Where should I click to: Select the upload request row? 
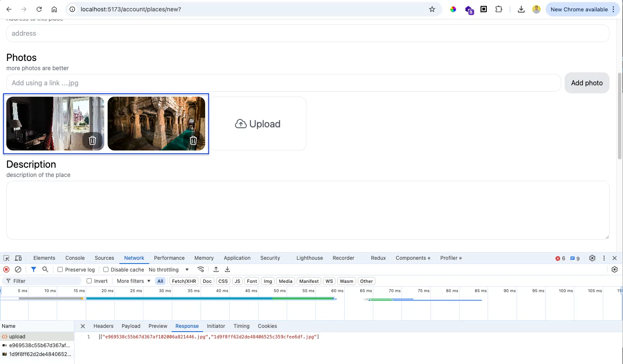(37, 337)
